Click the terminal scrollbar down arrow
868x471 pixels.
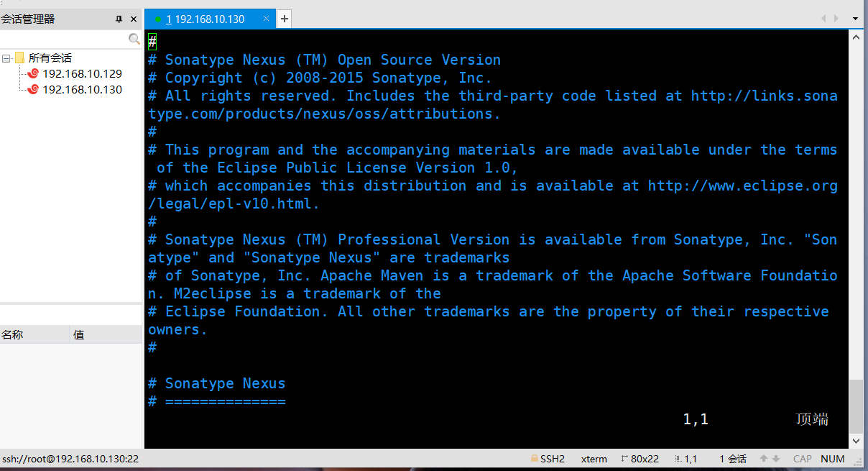coord(856,440)
